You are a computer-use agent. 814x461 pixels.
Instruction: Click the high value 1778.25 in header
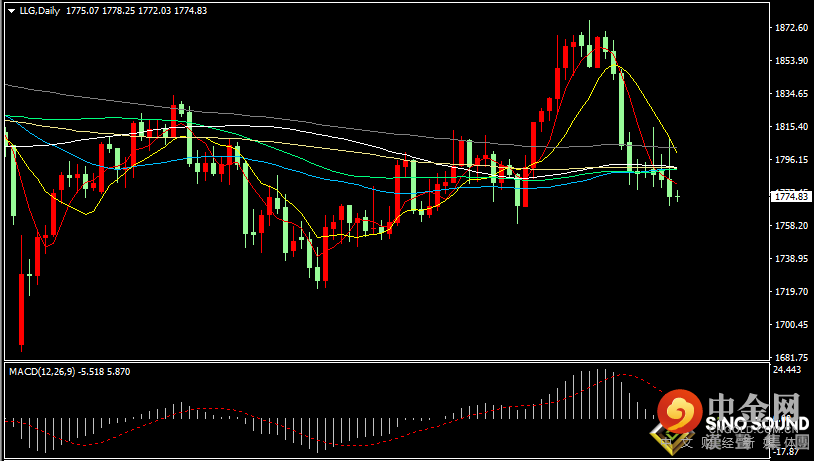tap(118, 10)
